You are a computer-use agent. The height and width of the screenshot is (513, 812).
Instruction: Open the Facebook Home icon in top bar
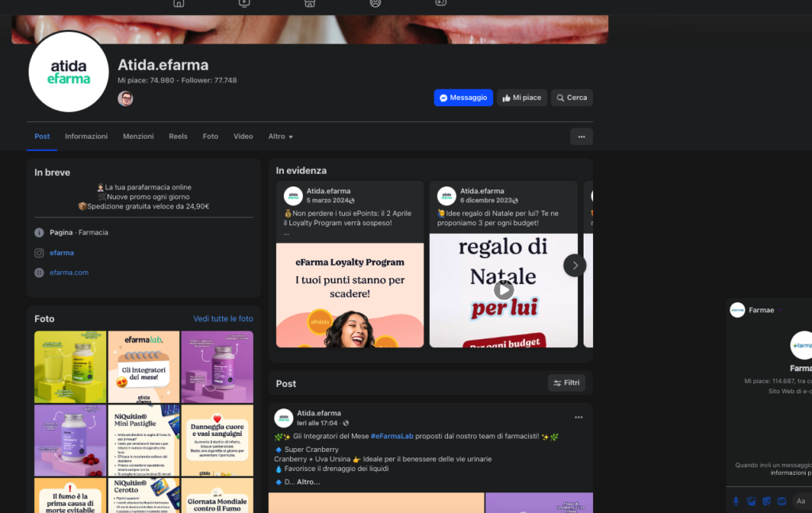(178, 3)
